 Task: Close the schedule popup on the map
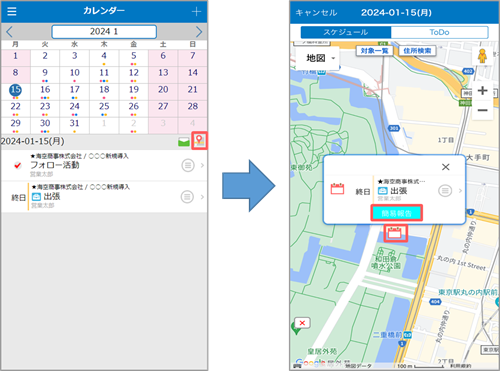[446, 167]
